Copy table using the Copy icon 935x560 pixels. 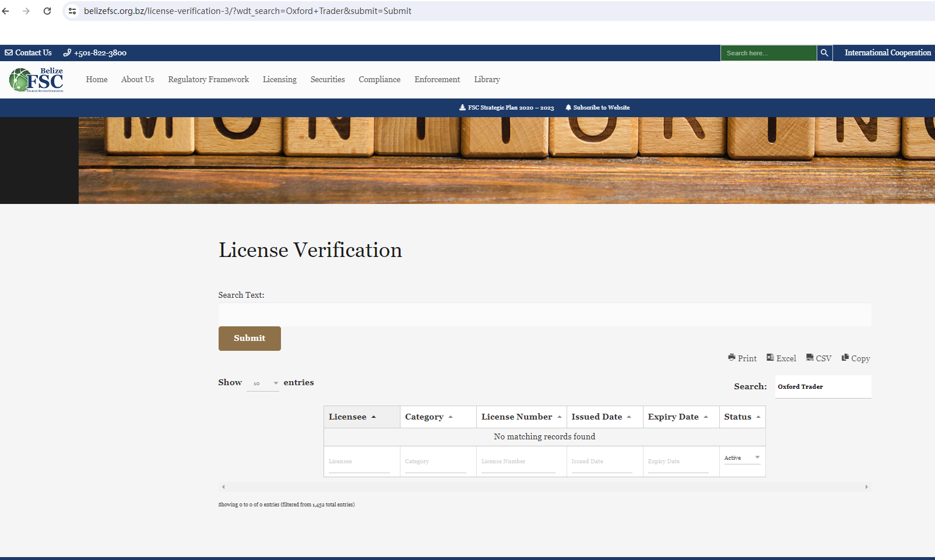click(845, 358)
